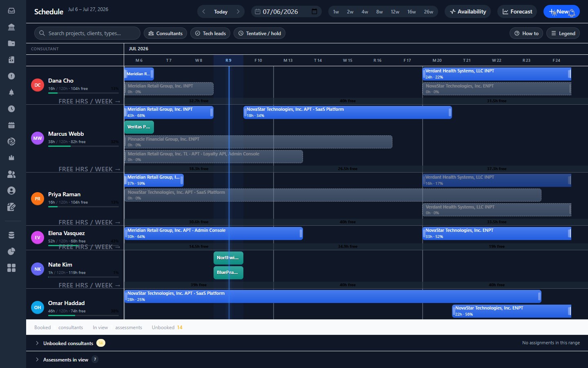Open the calendar picker icon in the date field

[314, 11]
